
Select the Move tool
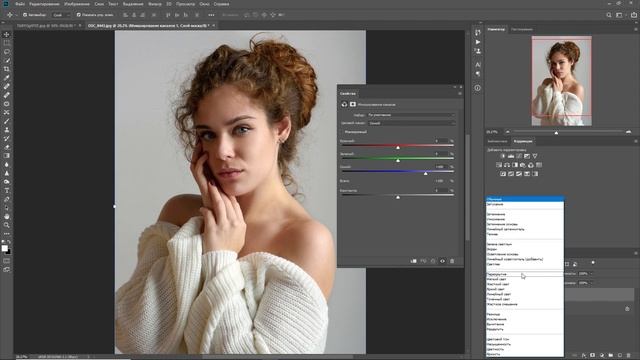coord(7,34)
